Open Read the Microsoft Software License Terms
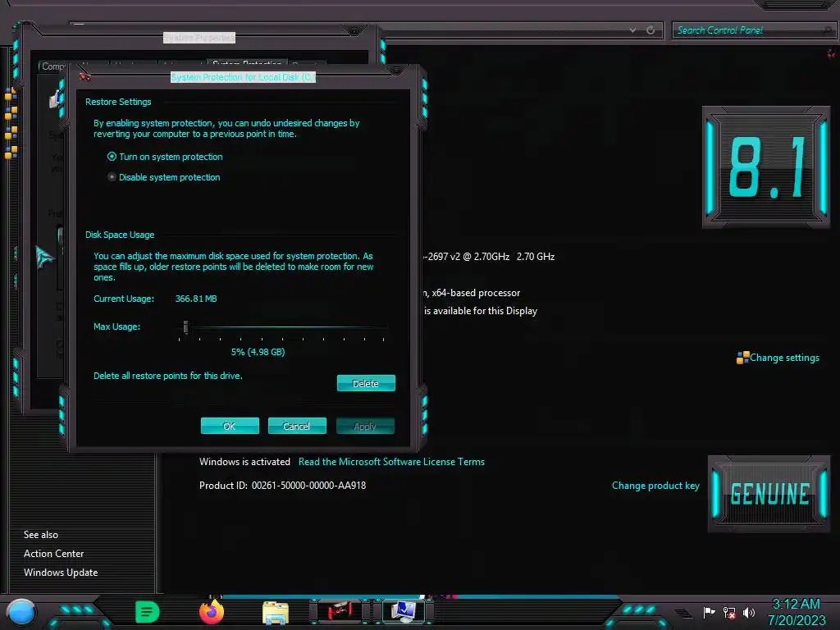Image resolution: width=840 pixels, height=630 pixels. tap(391, 462)
